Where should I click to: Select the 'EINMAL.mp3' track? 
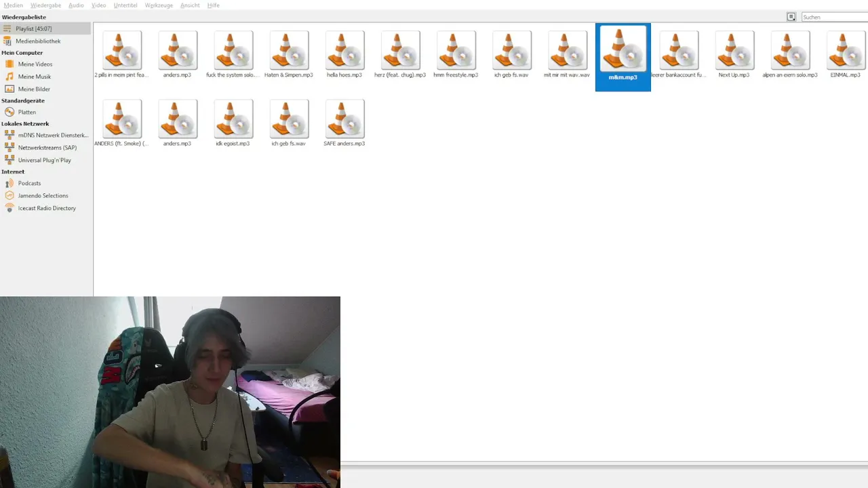(845, 55)
